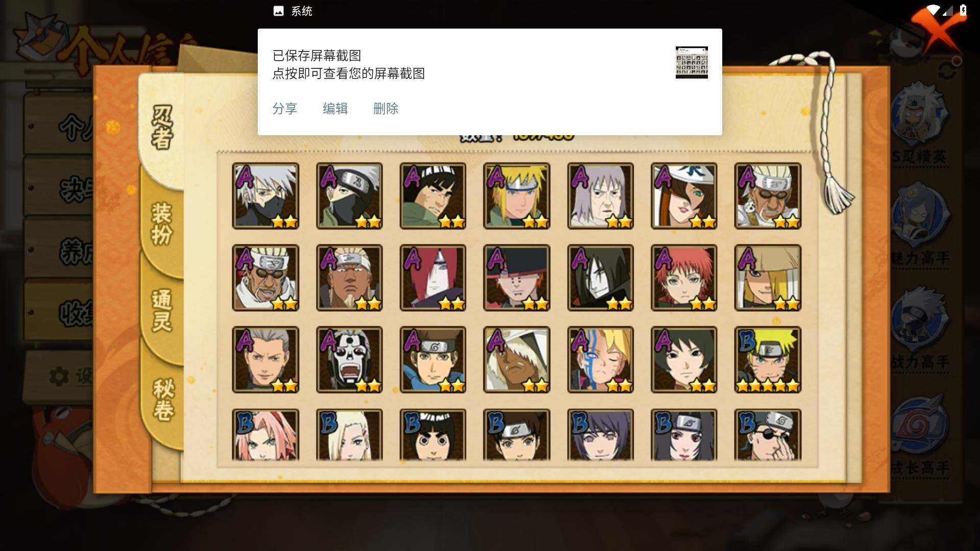The height and width of the screenshot is (551, 980).
Task: Select the skull-faced Hidan ninja portrait
Action: click(x=349, y=360)
